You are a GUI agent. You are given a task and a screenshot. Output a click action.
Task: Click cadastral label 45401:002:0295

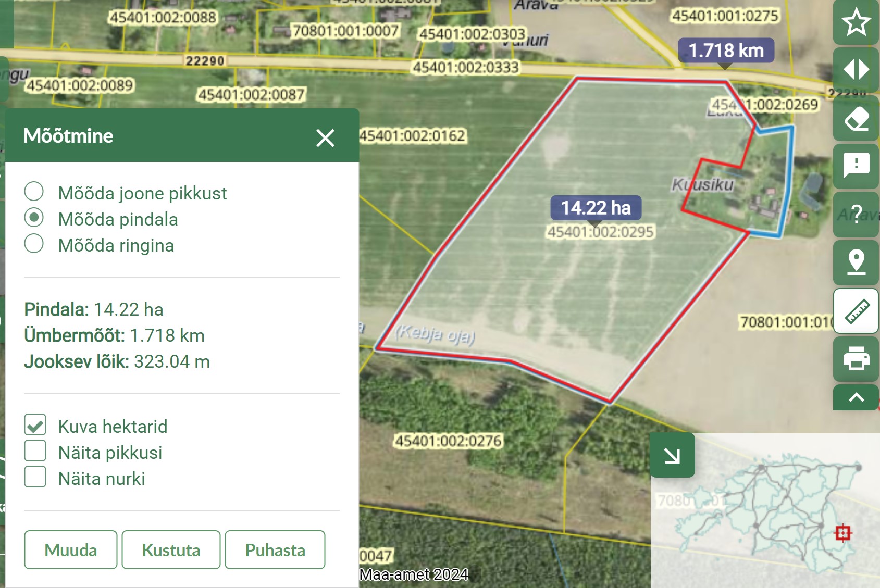click(x=600, y=232)
